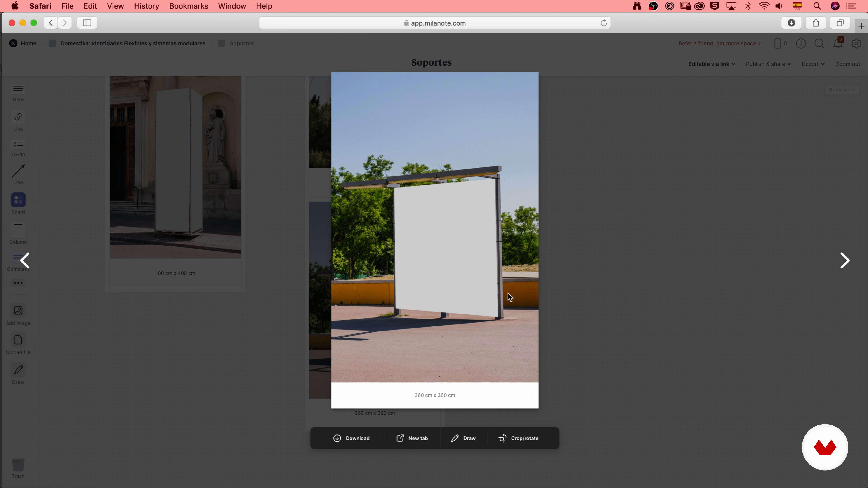
Task: Open the white column kiosk photo thumbnail
Action: coord(175,167)
